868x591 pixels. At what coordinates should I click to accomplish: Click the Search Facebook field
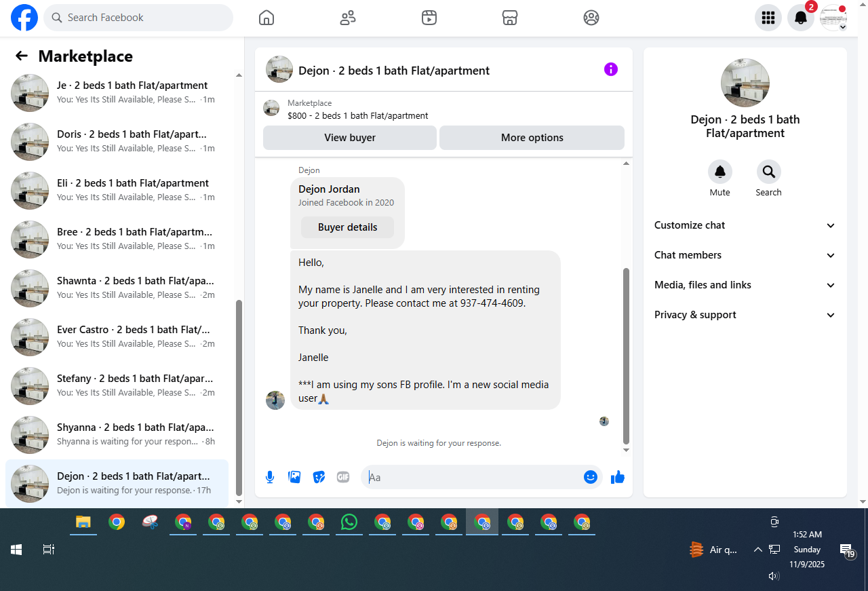pyautogui.click(x=138, y=18)
